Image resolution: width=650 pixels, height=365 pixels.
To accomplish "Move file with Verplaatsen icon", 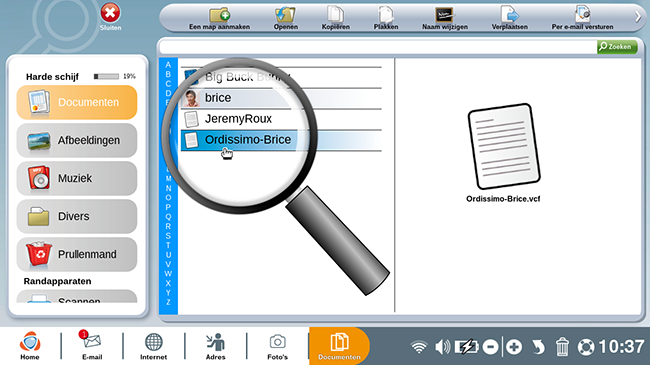I will click(509, 14).
